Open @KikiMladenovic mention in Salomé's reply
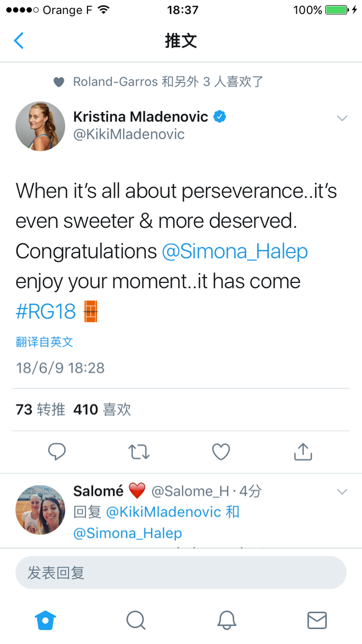The height and width of the screenshot is (644, 362). tap(164, 512)
